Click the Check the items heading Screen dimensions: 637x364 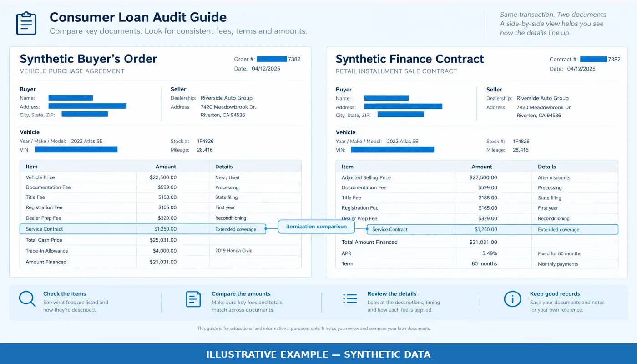[64, 294]
